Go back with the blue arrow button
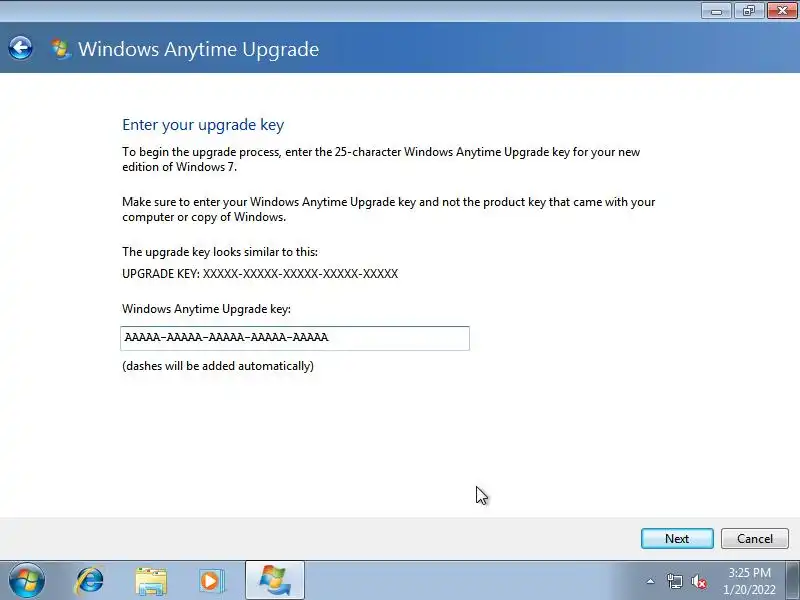Image resolution: width=800 pixels, height=600 pixels. click(x=20, y=48)
